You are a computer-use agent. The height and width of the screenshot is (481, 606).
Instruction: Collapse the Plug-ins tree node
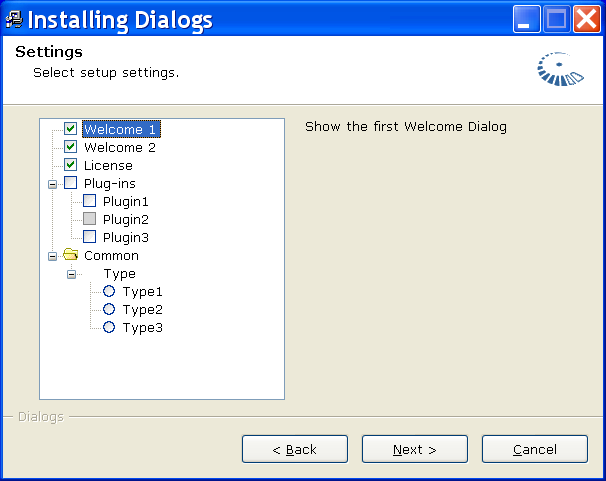point(53,184)
